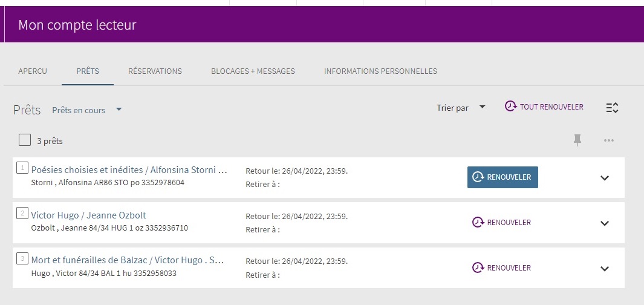Click the 3 prêts count label
The image size is (644, 305).
pos(50,141)
